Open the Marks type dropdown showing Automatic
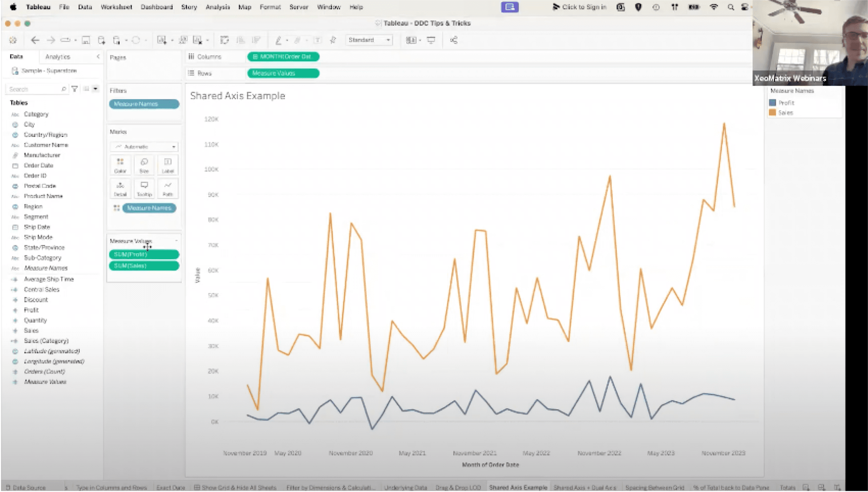The height and width of the screenshot is (492, 868). click(x=144, y=146)
